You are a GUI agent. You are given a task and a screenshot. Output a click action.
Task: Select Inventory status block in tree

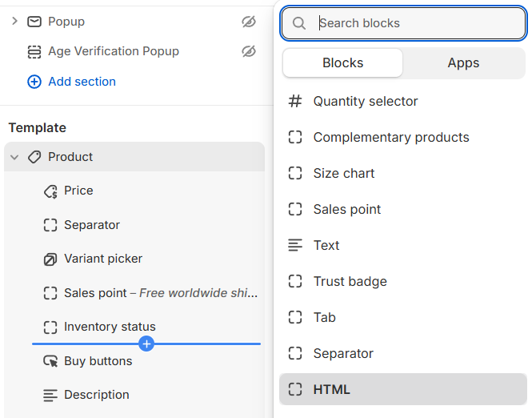coord(110,327)
